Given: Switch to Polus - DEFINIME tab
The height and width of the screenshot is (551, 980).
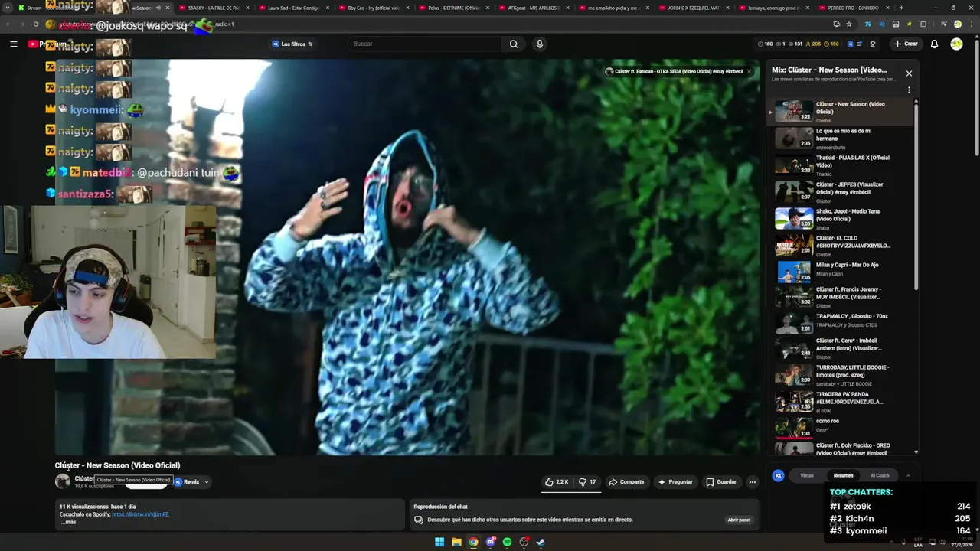Looking at the screenshot, I should click(x=454, y=8).
